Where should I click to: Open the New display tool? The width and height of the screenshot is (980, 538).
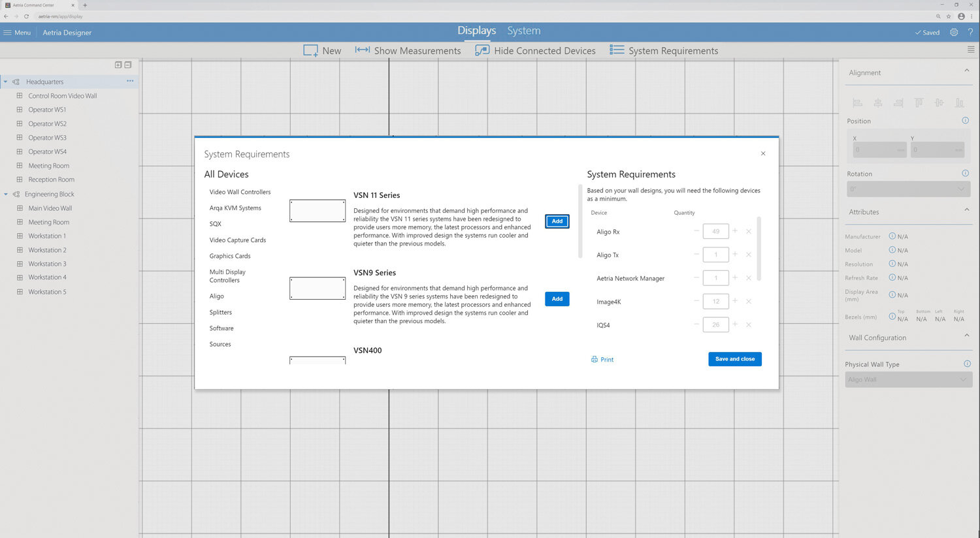point(322,50)
